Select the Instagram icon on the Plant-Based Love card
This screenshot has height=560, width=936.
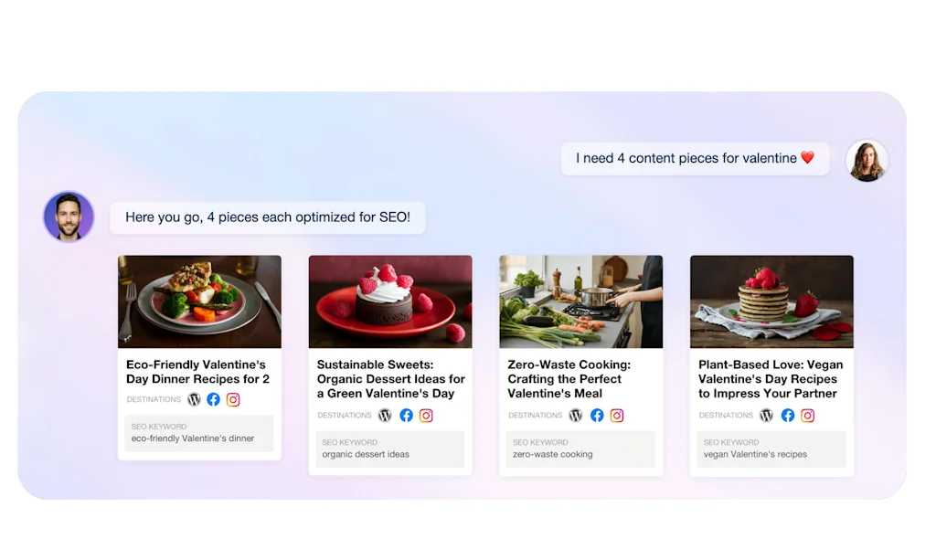pyautogui.click(x=807, y=415)
